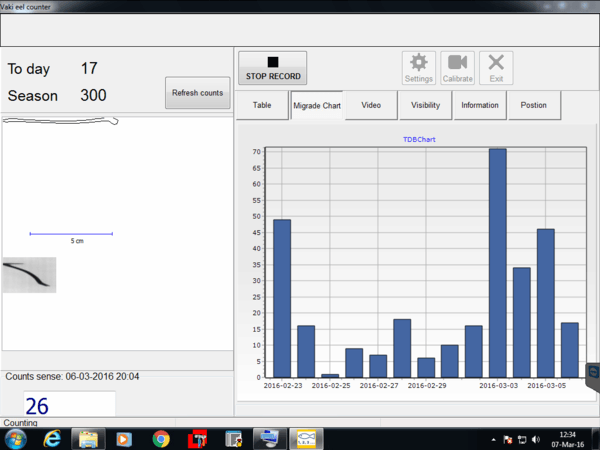The image size is (600, 450).
Task: Open the remote desktop monitor taskbar icon
Action: click(269, 439)
